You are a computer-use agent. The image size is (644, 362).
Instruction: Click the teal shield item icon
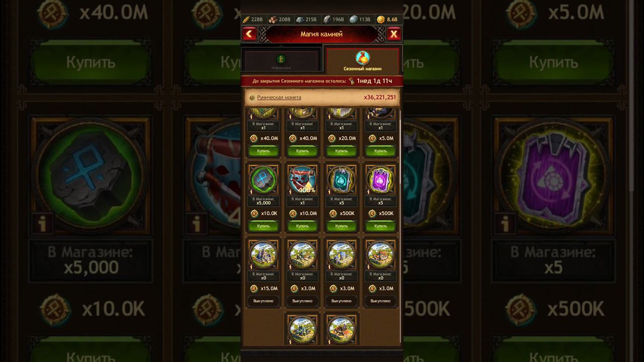[342, 179]
